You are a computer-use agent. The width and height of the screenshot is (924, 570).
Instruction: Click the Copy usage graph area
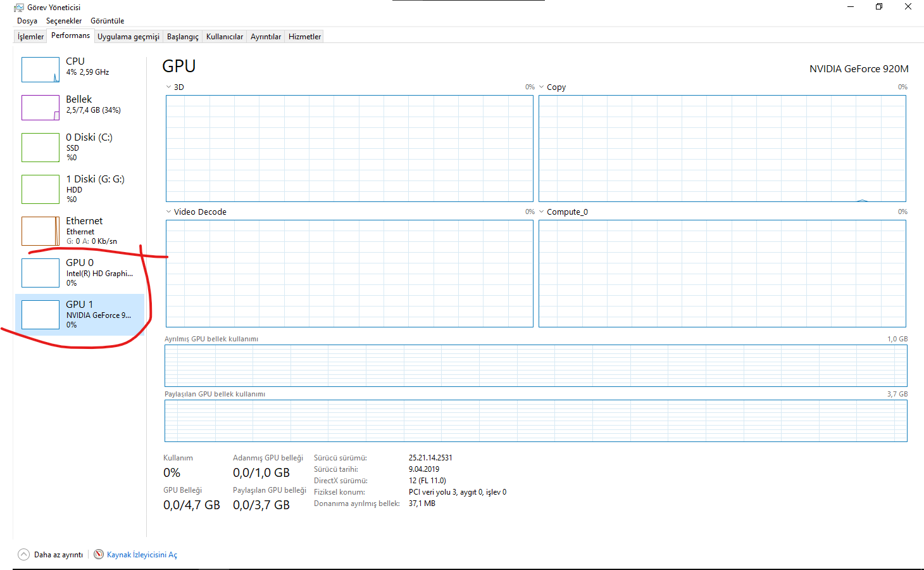722,149
